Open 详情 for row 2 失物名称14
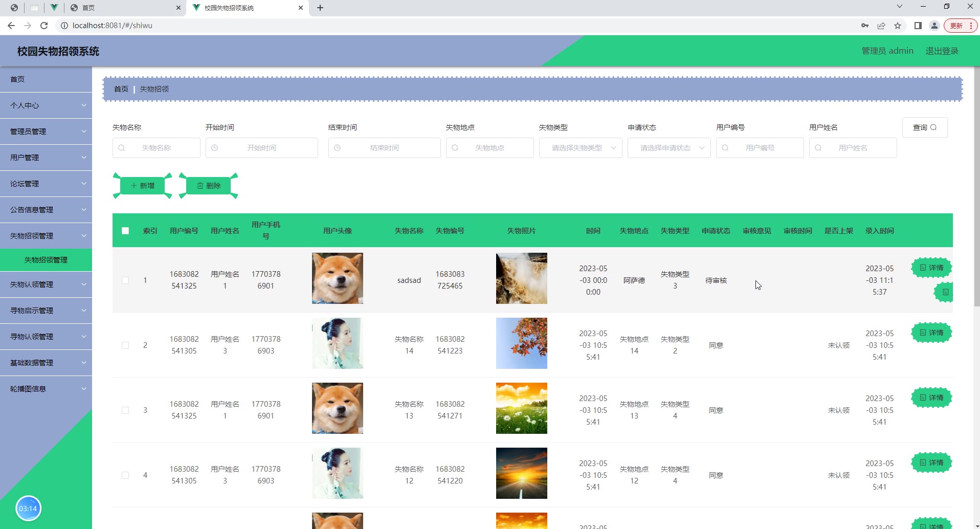Viewport: 980px width, 529px height. (x=931, y=333)
